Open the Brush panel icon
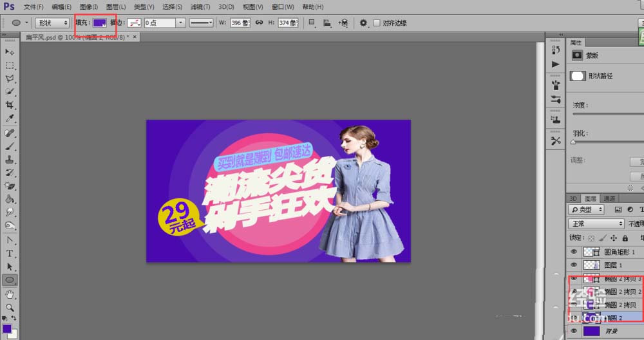Image resolution: width=644 pixels, height=340 pixels. 556,99
